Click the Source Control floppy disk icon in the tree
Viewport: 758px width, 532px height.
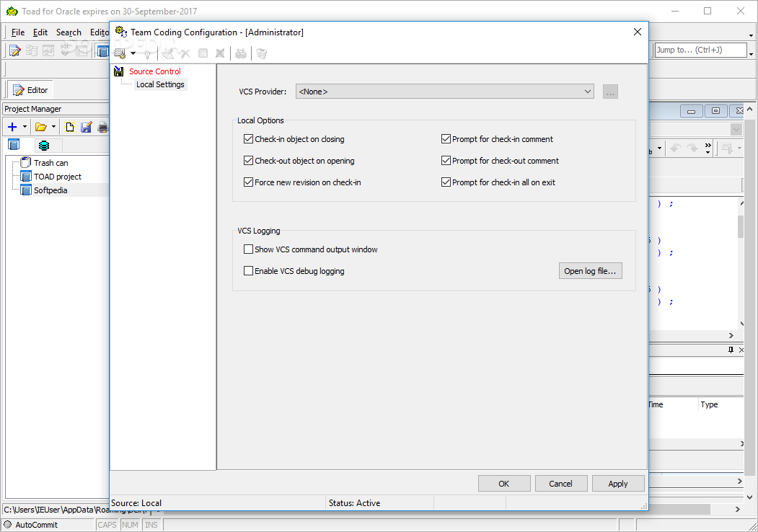tap(119, 71)
